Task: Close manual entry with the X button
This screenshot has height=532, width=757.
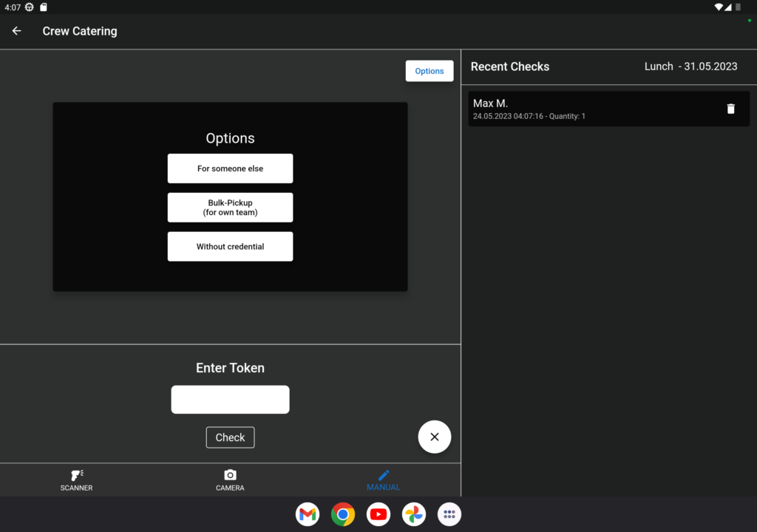Action: 435,437
